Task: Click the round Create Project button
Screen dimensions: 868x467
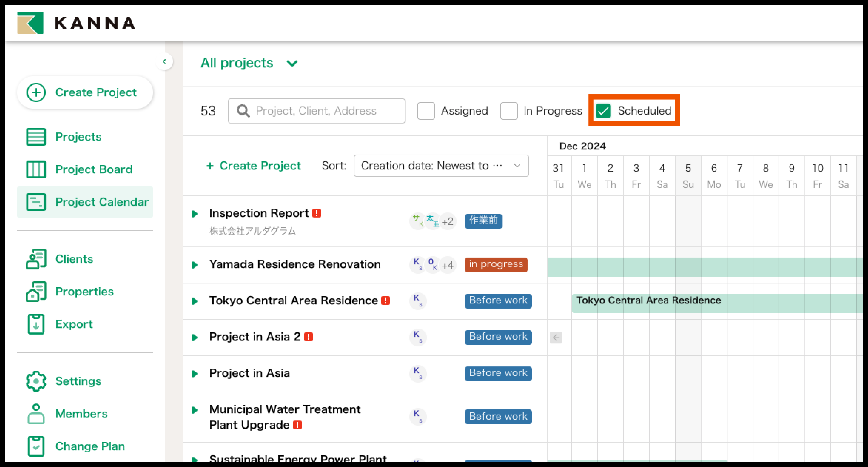Action: [85, 92]
